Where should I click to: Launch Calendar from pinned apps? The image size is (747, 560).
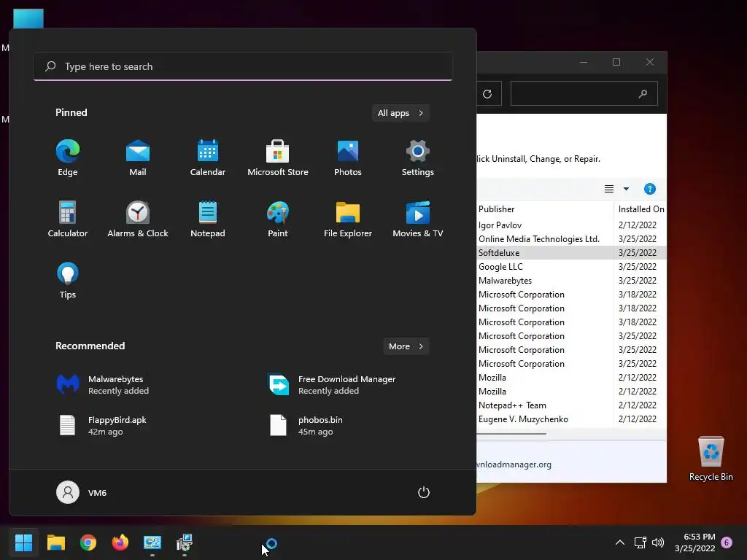coord(208,158)
